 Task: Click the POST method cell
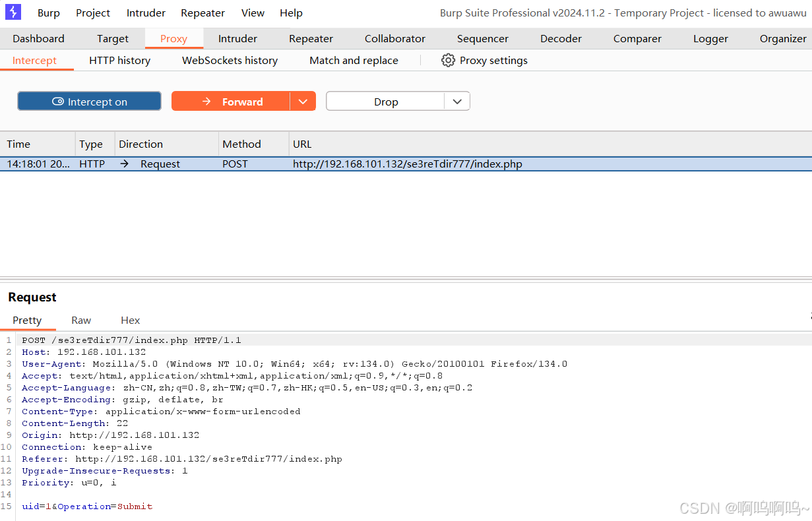point(235,164)
